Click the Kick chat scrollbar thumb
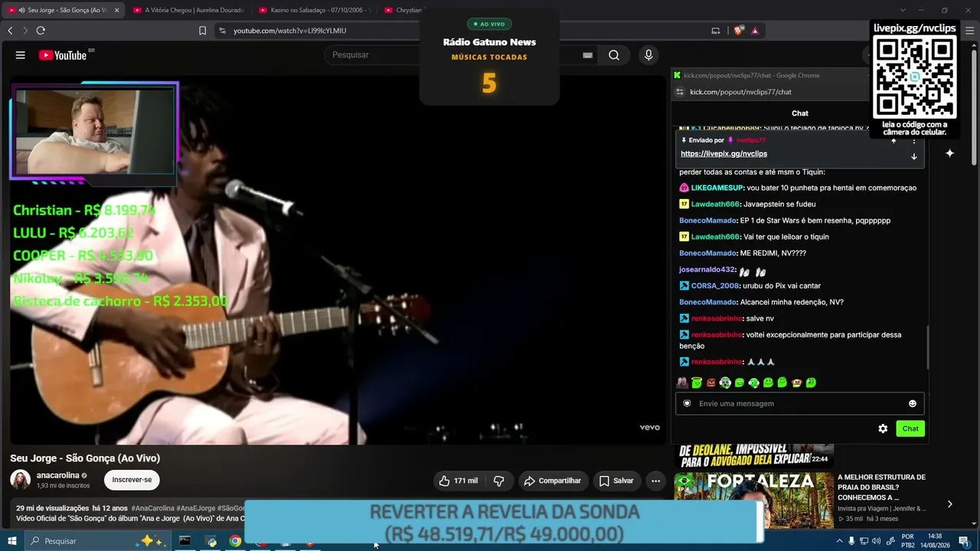Screen dimensions: 980x551 point(927,346)
